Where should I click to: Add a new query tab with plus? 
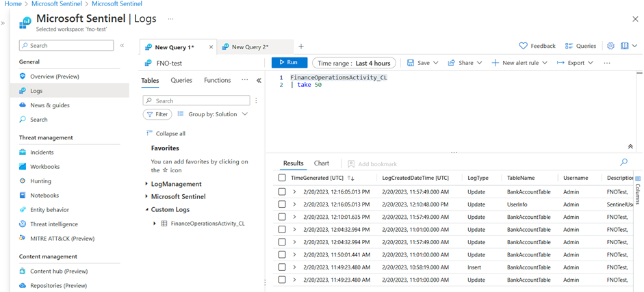click(301, 47)
